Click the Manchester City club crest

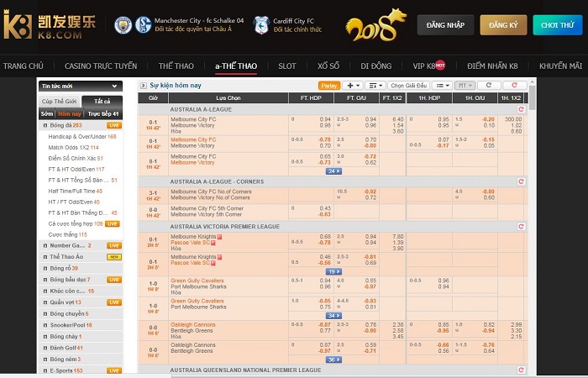tap(123, 24)
